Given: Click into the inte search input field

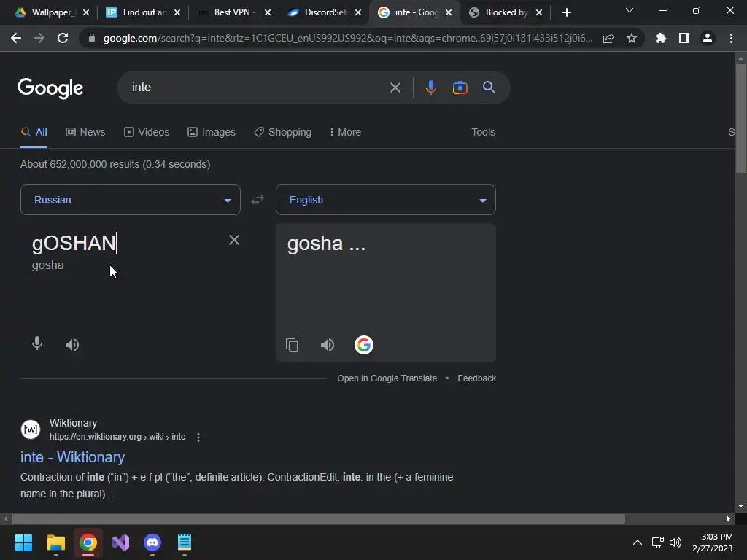Looking at the screenshot, I should (x=258, y=87).
